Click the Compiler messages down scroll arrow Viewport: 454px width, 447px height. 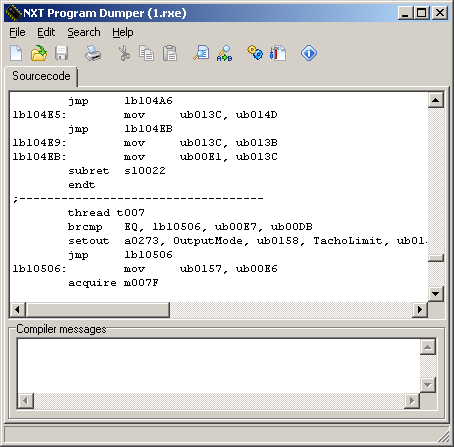[x=428, y=385]
